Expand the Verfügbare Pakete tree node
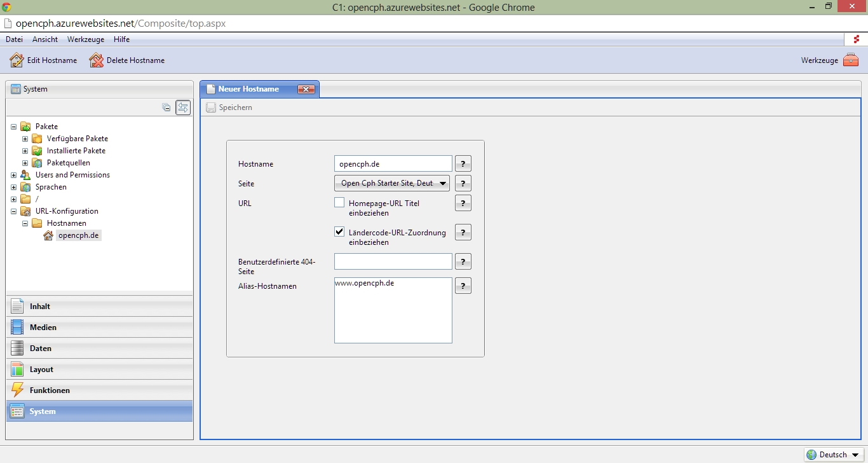Image resolution: width=868 pixels, height=463 pixels. tap(25, 139)
